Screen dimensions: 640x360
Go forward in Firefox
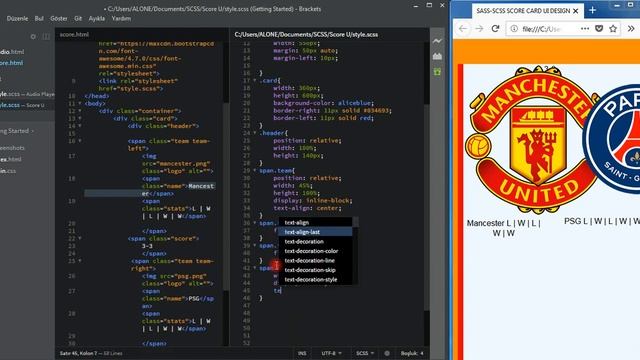pyautogui.click(x=479, y=29)
